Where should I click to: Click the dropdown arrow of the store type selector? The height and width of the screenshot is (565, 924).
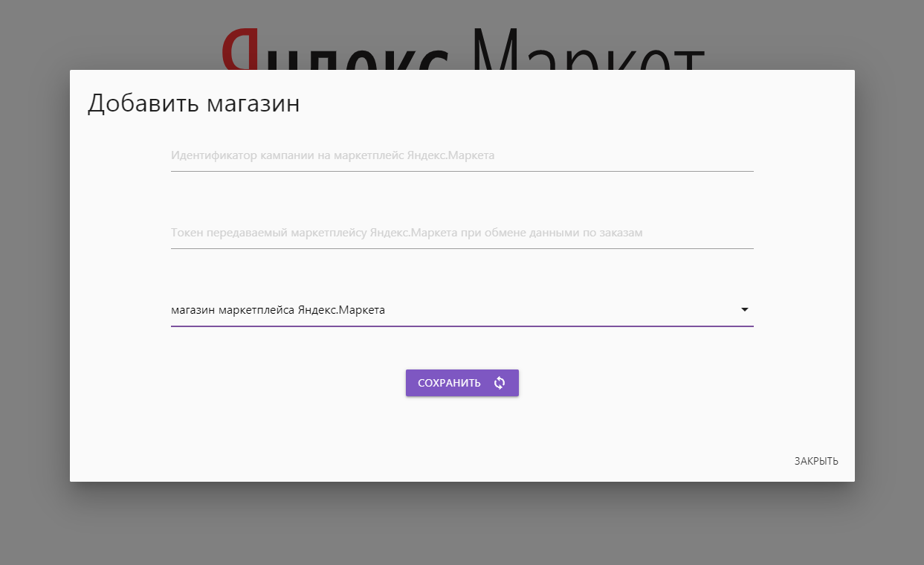point(744,310)
